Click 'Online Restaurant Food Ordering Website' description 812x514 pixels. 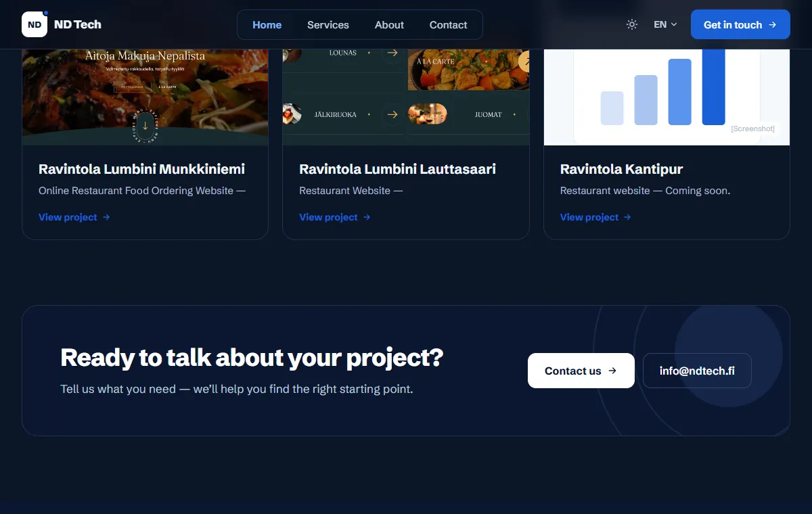[141, 191]
